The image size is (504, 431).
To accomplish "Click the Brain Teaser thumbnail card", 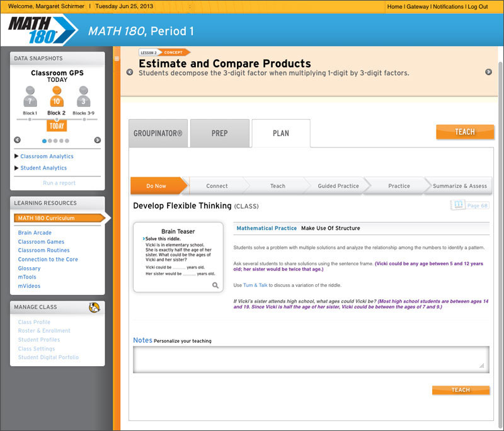I will point(178,257).
